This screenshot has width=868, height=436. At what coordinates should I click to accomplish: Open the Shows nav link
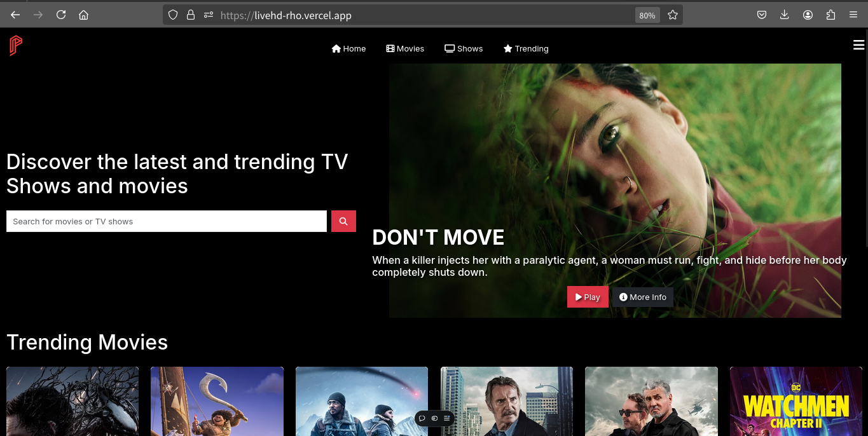pos(464,49)
